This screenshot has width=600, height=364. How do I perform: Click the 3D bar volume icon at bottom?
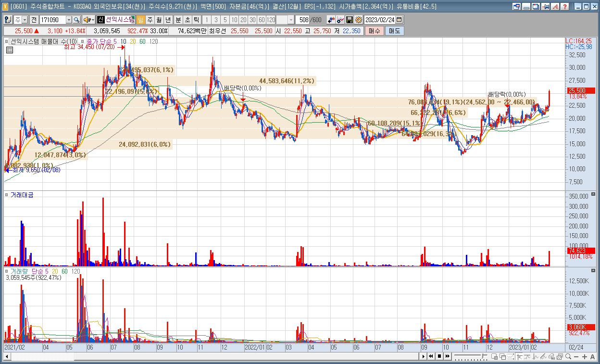[x=551, y=356]
